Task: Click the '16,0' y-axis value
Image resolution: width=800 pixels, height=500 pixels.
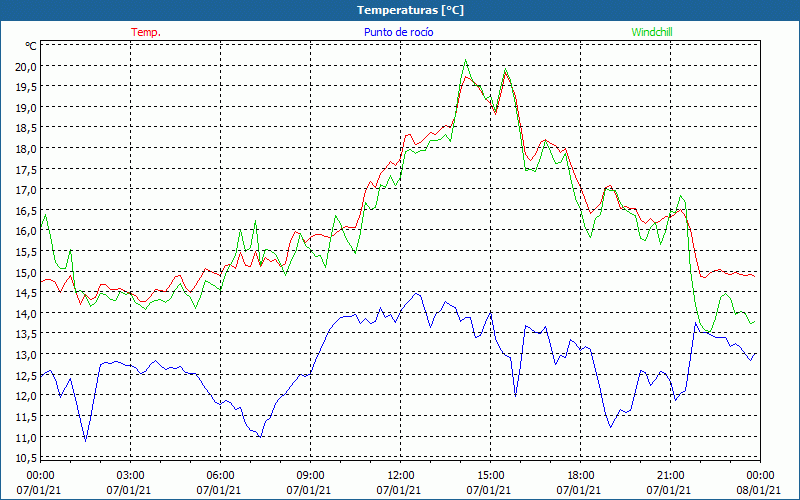Action: point(27,231)
